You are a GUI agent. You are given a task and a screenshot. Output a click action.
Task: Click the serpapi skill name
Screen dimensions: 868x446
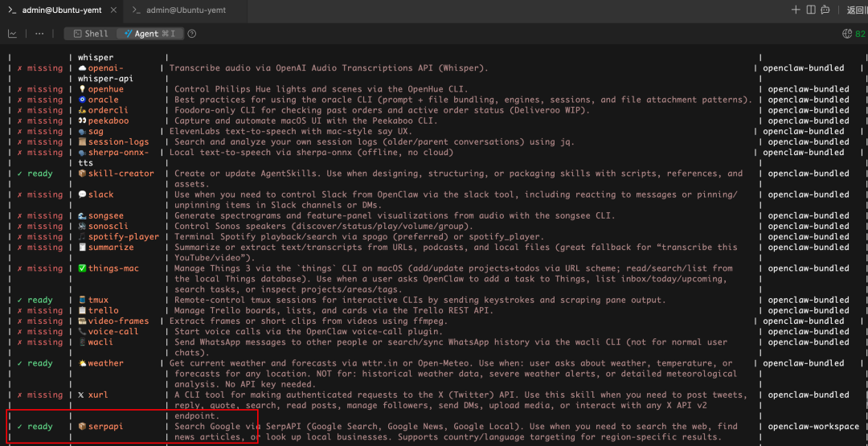point(105,426)
